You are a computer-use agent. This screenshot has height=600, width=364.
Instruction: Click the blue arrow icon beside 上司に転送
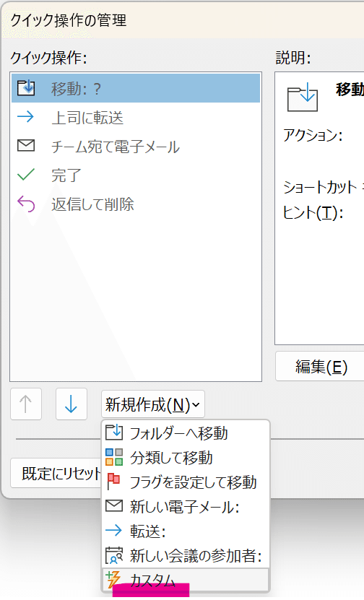[26, 117]
